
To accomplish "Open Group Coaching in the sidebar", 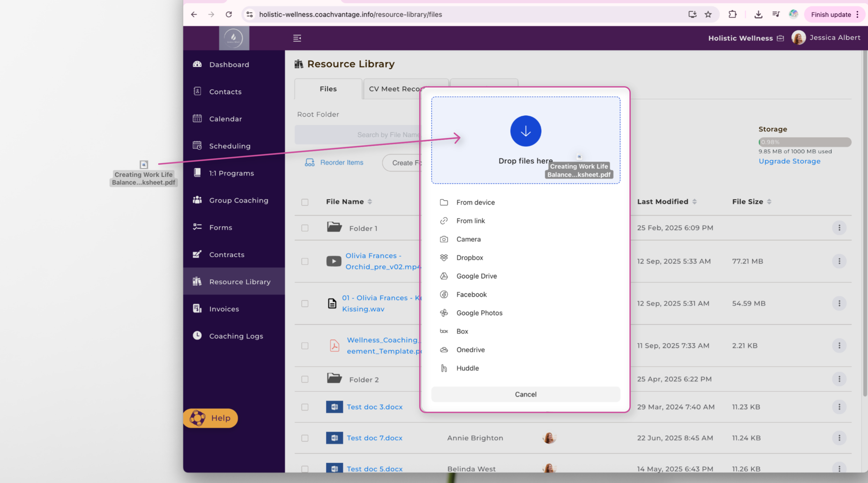I will tap(238, 200).
